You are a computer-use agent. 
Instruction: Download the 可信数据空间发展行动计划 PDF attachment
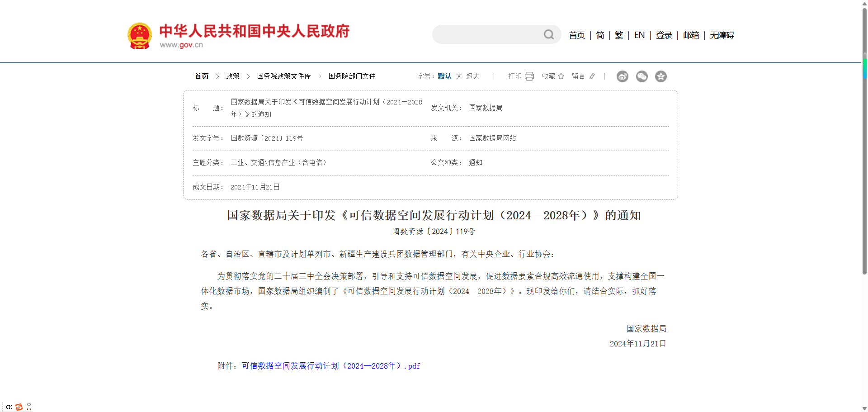330,365
